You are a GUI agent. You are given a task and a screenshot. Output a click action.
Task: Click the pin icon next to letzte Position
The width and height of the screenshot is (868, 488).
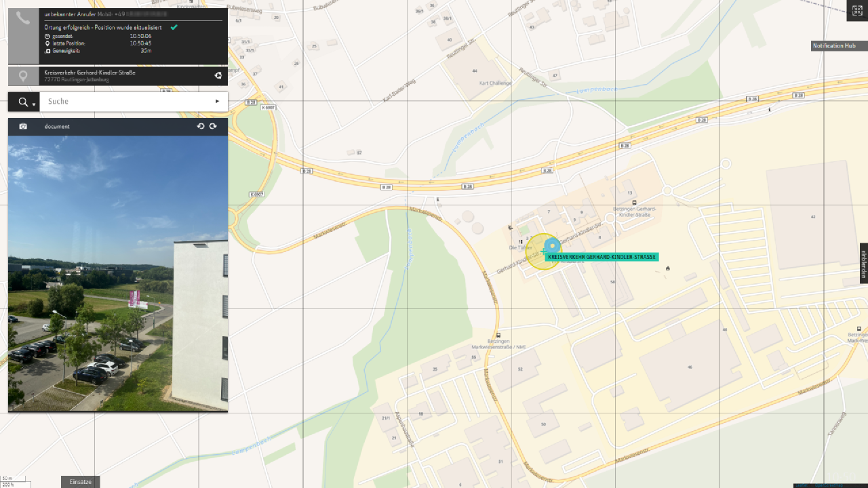[47, 43]
